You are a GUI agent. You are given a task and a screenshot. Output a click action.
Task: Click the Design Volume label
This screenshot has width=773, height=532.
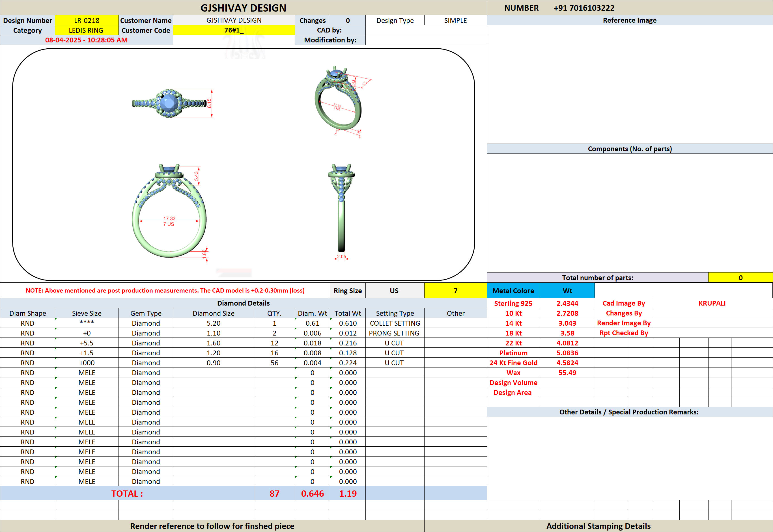(513, 383)
